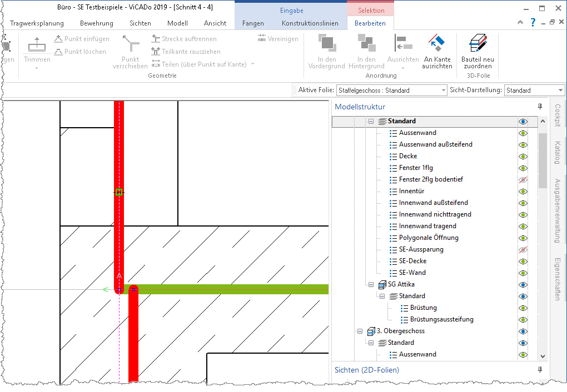This screenshot has width=567, height=392.
Task: Switch to the Sichten tab
Action: point(140,23)
